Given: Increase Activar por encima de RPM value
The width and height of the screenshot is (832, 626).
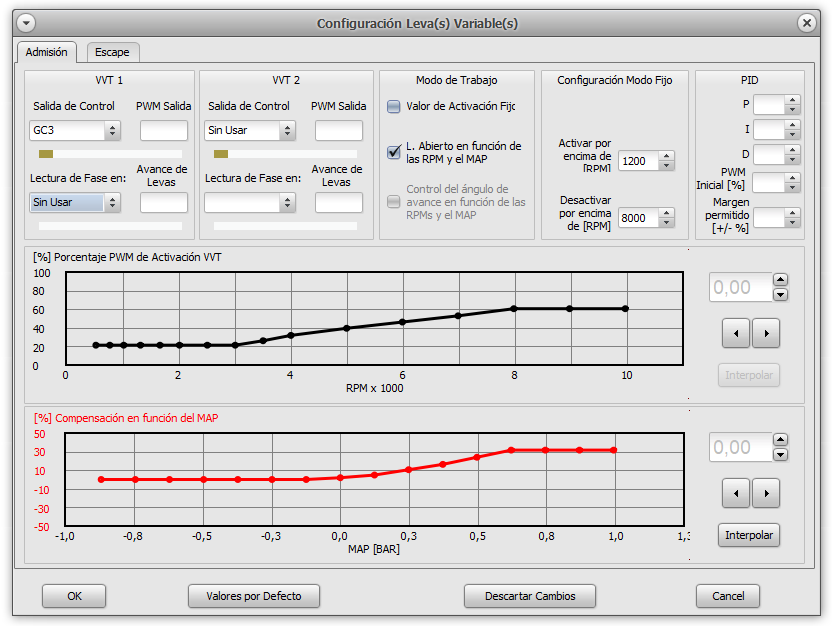Looking at the screenshot, I should click(667, 156).
